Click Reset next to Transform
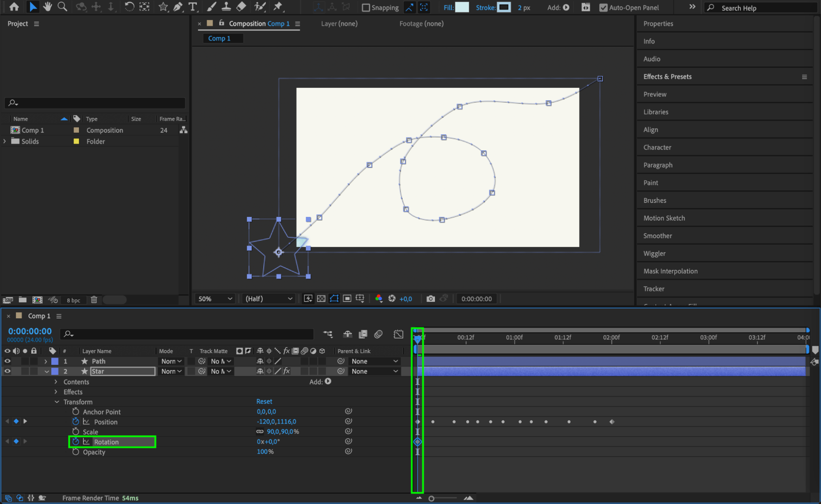The height and width of the screenshot is (504, 821). click(x=264, y=401)
